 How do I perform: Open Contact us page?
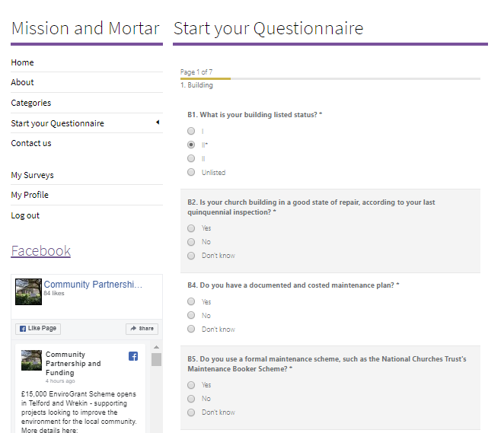tap(31, 143)
